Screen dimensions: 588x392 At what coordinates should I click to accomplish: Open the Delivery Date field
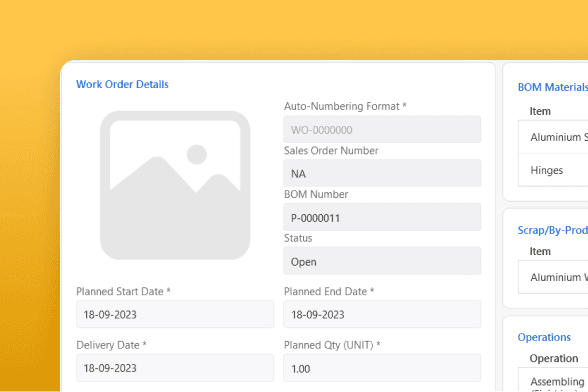pos(175,368)
